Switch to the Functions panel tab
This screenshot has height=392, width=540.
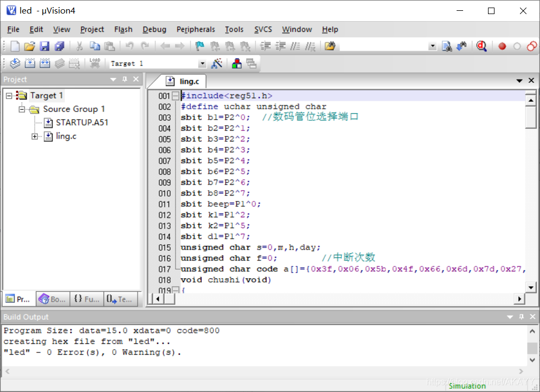87,299
